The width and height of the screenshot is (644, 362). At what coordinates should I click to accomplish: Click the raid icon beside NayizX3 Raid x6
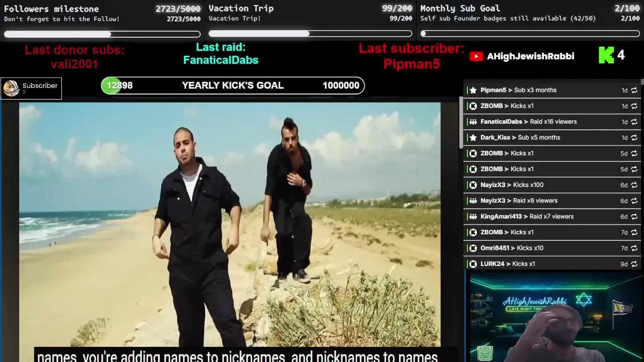tap(473, 201)
